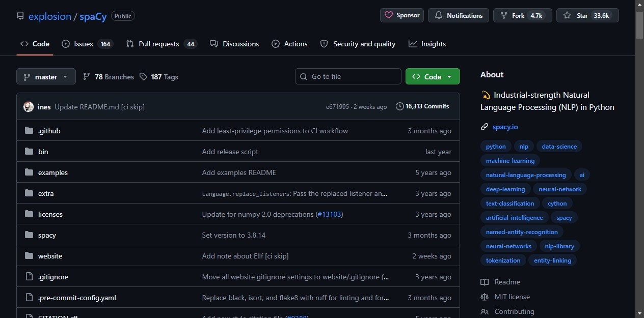Open the explosion owner link
644x318 pixels.
(x=50, y=16)
